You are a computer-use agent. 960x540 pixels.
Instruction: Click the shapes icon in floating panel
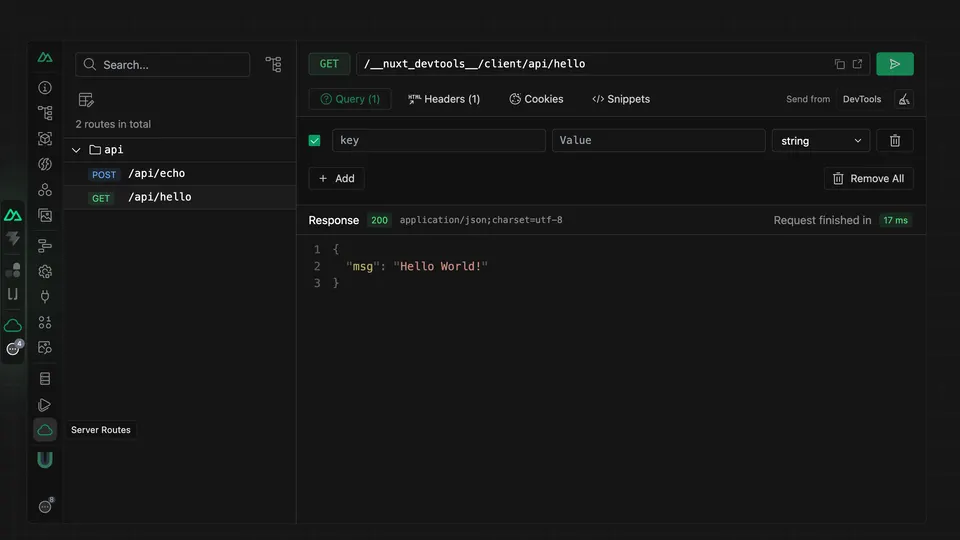[13, 269]
